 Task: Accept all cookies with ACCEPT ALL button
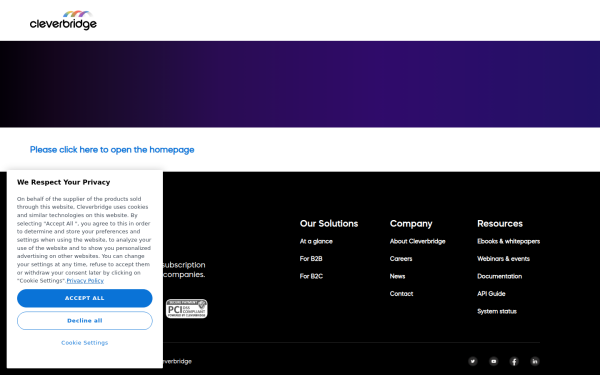(85, 298)
